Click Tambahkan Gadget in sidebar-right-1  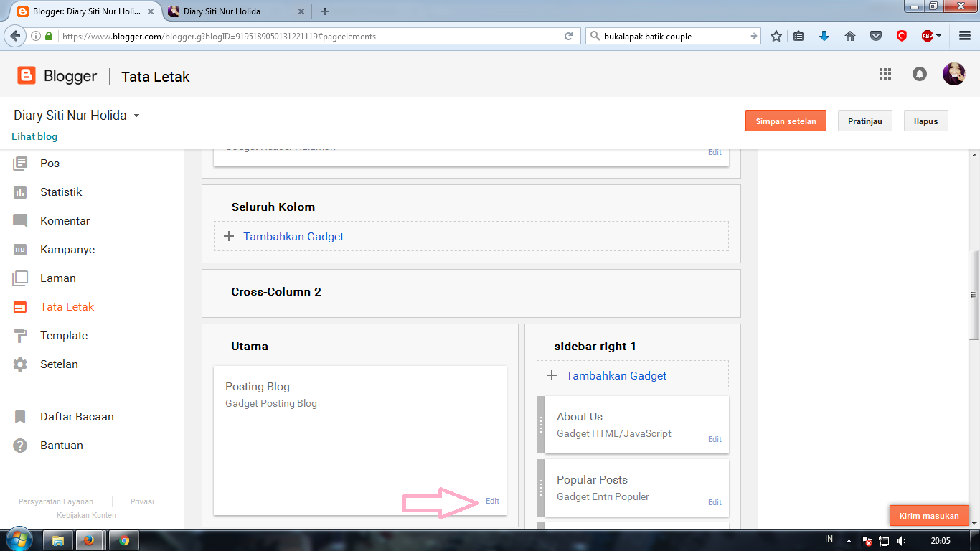(x=616, y=375)
